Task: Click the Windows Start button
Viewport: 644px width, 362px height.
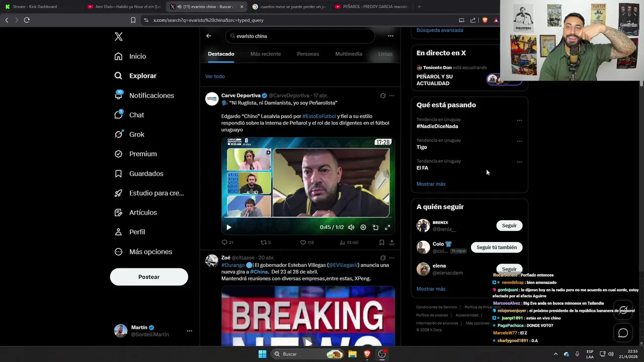Action: pyautogui.click(x=262, y=354)
